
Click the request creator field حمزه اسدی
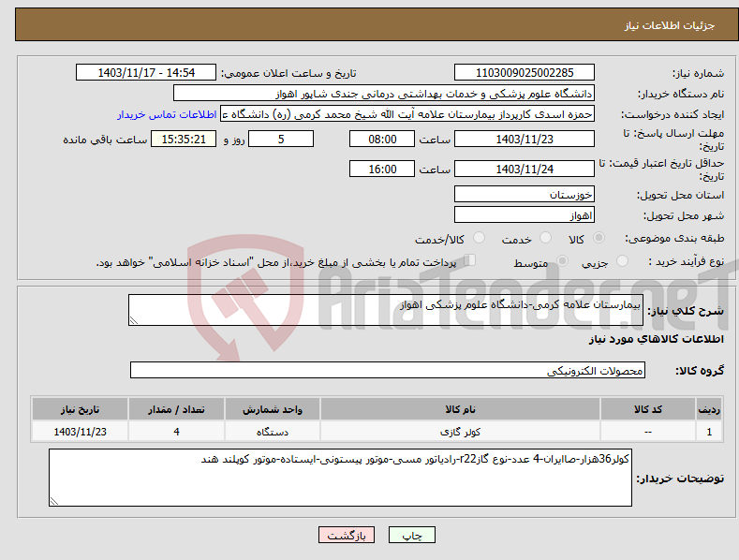(x=407, y=114)
